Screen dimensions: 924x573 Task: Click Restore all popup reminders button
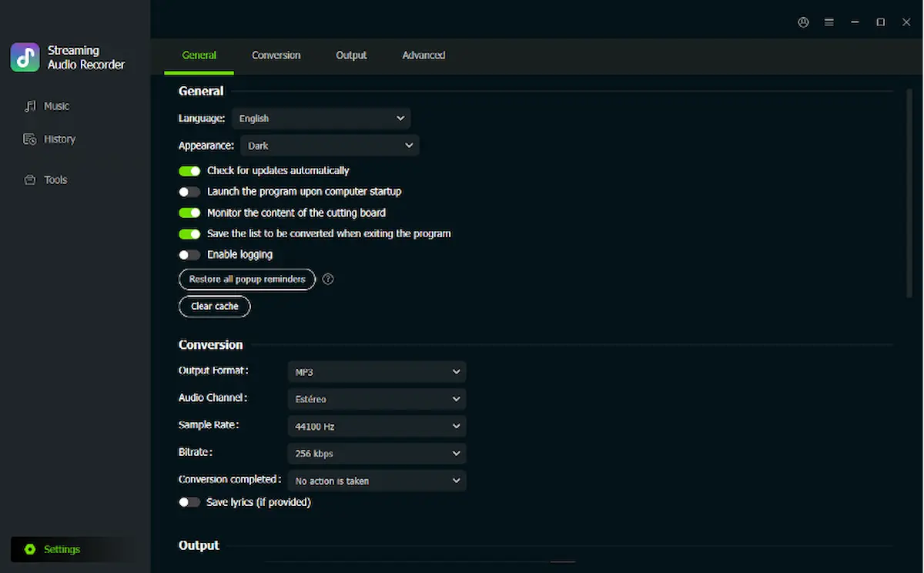pyautogui.click(x=247, y=279)
